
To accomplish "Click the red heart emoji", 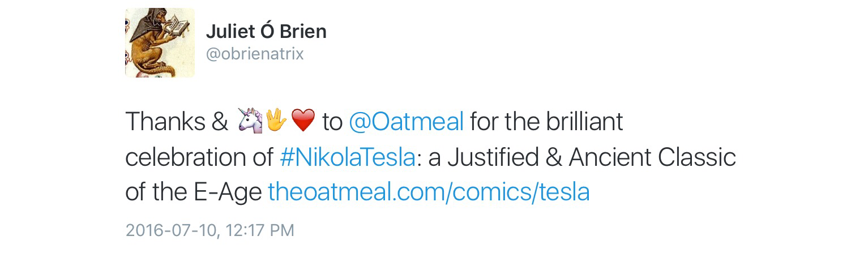I will tap(302, 122).
